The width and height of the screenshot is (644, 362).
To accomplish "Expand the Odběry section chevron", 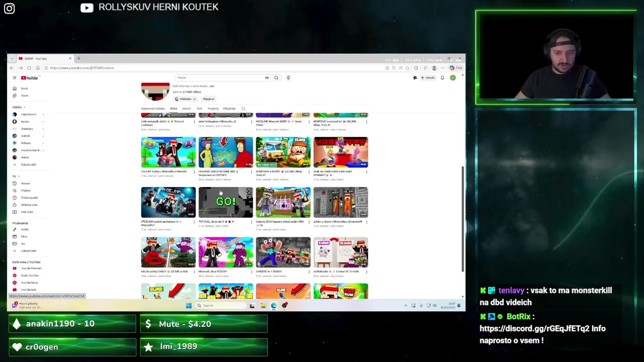I will [24, 107].
